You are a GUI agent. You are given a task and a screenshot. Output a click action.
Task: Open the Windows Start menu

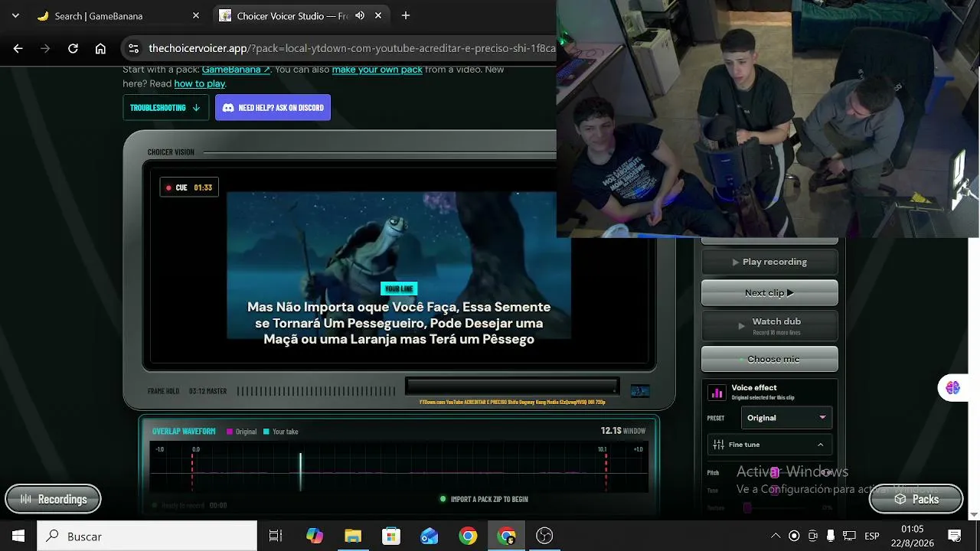tap(18, 536)
